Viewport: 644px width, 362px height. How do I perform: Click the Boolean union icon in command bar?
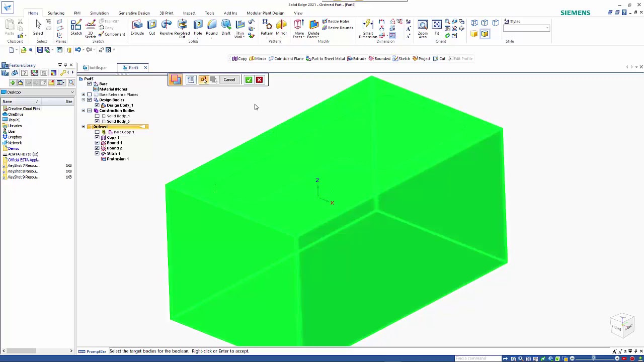pyautogui.click(x=175, y=79)
